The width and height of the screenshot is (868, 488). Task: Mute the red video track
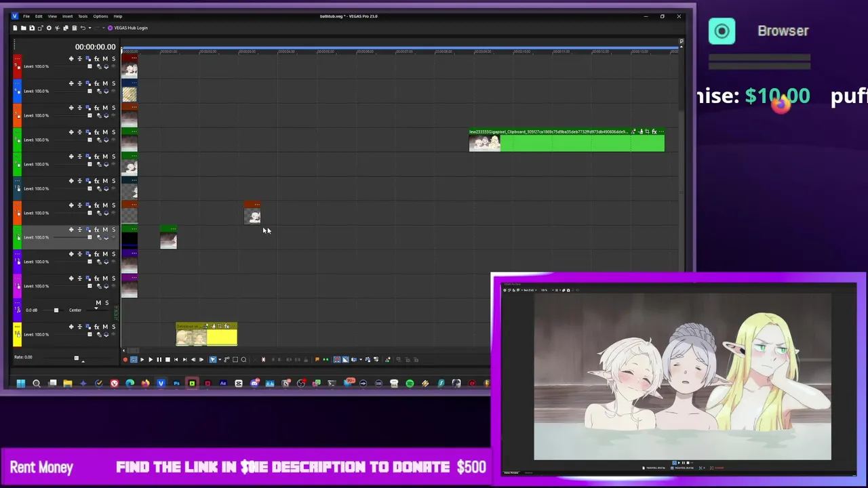pos(105,59)
